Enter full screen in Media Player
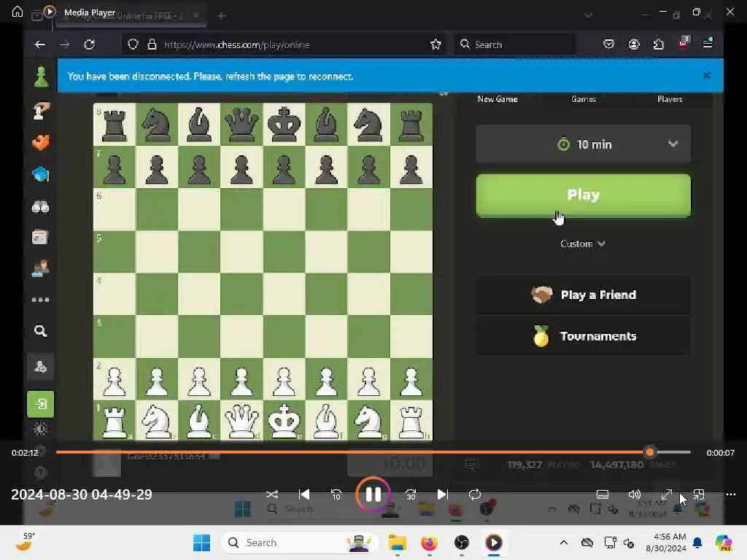 [667, 494]
